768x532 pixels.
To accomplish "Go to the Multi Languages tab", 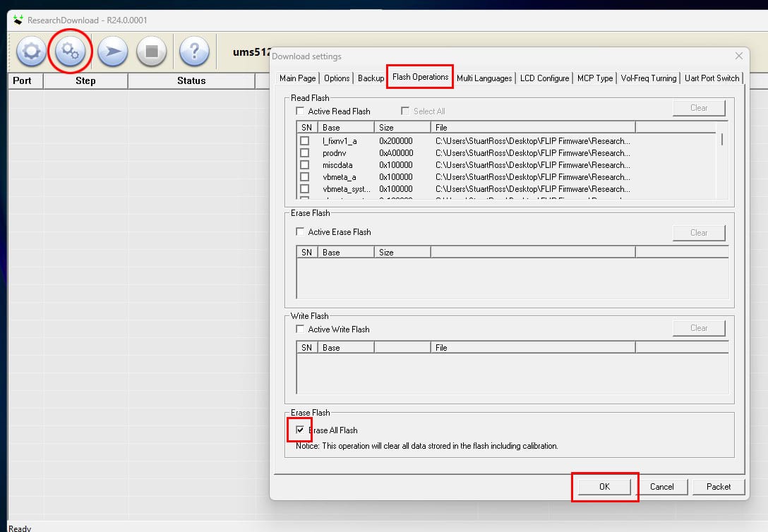I will 485,78.
